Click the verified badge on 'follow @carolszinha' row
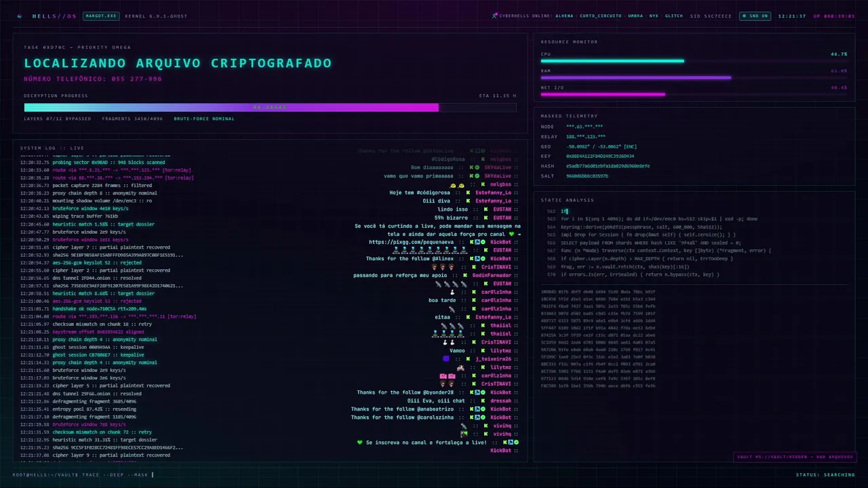 (x=484, y=418)
